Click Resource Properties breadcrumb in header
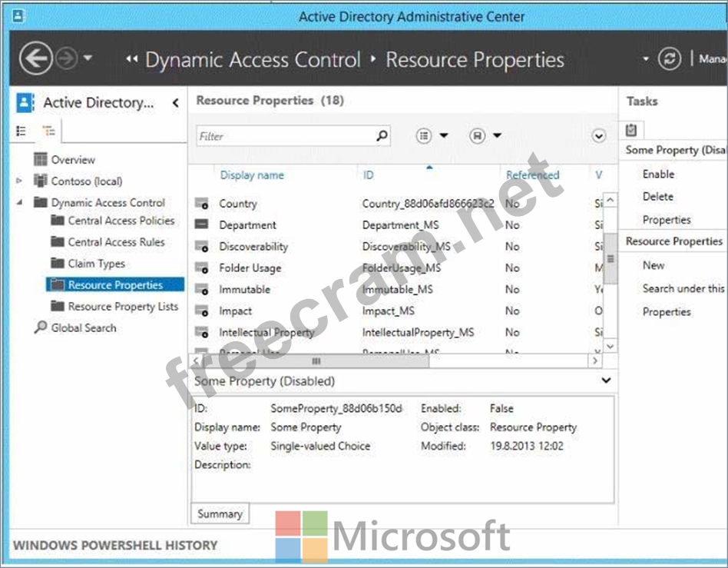The height and width of the screenshot is (568, 728). (x=475, y=60)
